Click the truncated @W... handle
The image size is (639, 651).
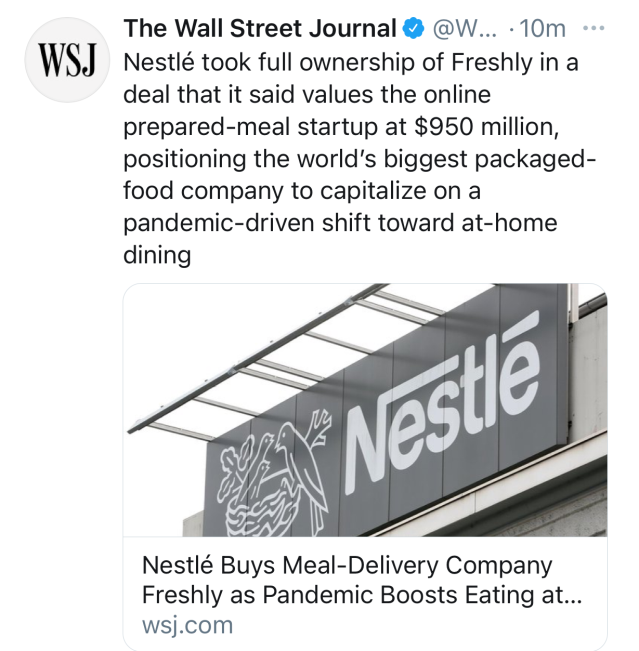point(458,28)
